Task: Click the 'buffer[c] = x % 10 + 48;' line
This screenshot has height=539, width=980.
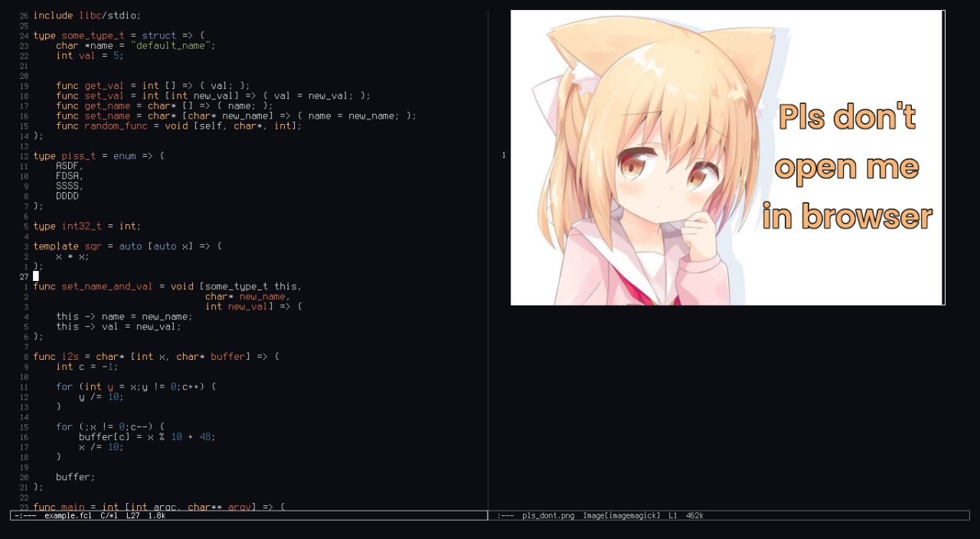Action: (x=147, y=436)
